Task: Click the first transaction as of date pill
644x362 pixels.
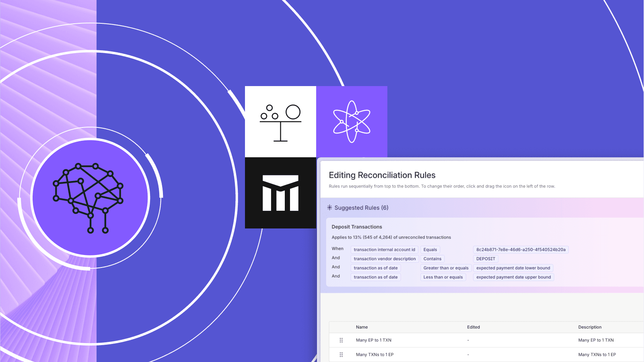Action: (x=375, y=268)
